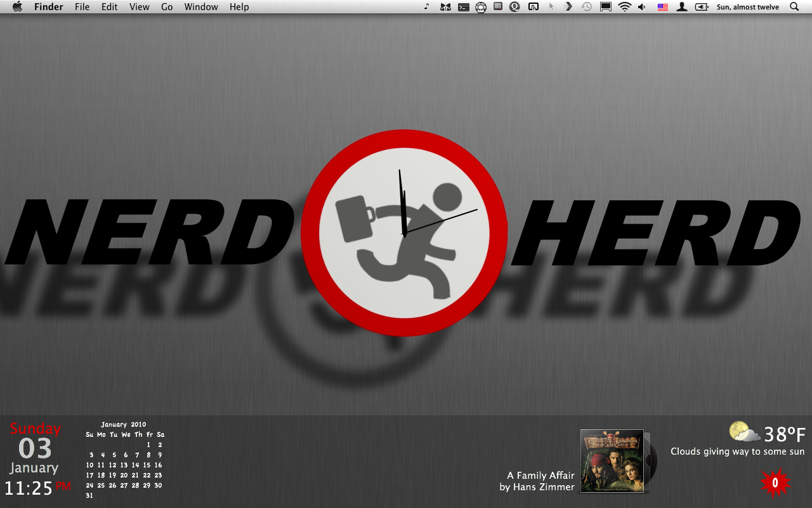Click the moon and cloud weather icon
The width and height of the screenshot is (812, 508).
[745, 432]
